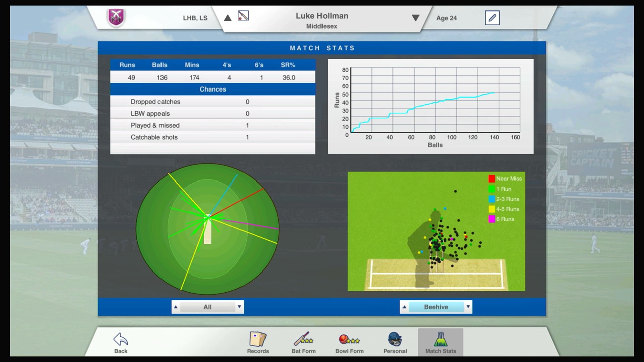644x362 pixels.
Task: Click the Chances header bar
Action: click(x=213, y=89)
